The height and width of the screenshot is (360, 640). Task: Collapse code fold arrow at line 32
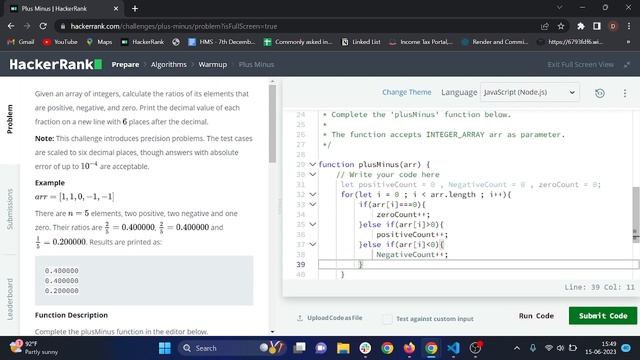coord(313,194)
